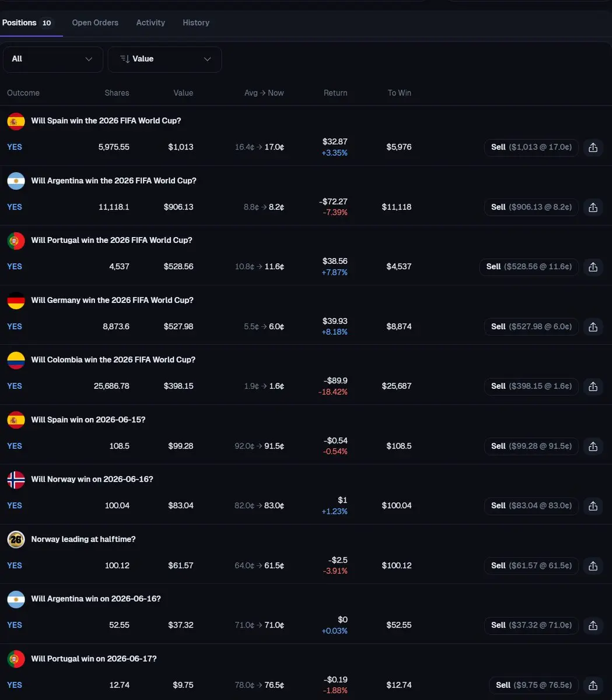Sell Spain position at 17.0¢
The image size is (612, 700).
(531, 147)
